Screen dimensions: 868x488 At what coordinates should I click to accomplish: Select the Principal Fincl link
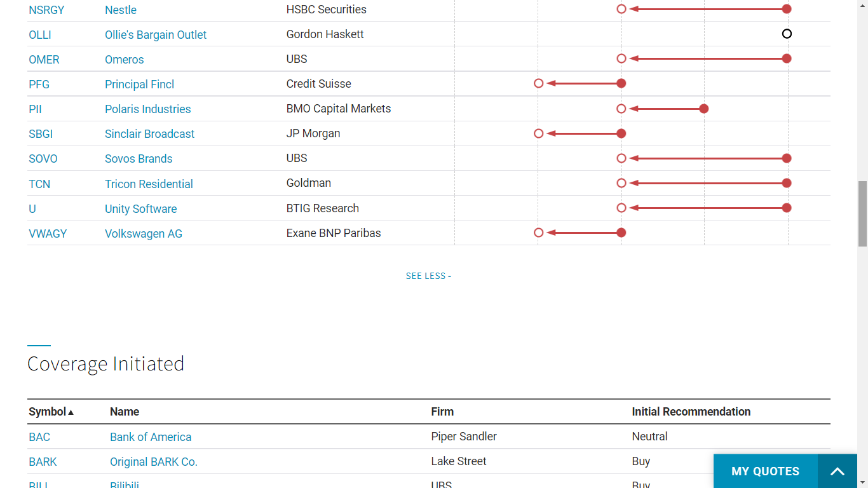point(140,85)
